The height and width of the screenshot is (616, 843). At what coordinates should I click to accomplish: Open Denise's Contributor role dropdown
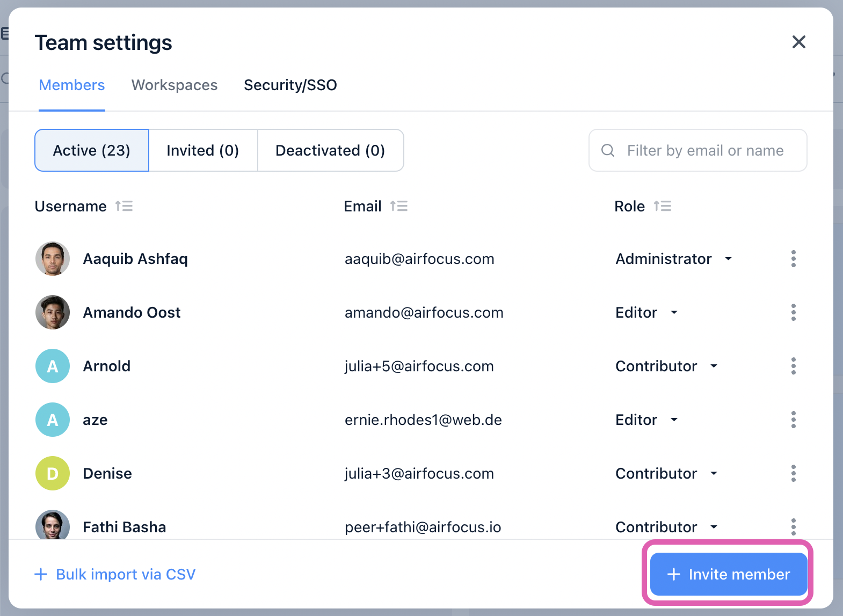(x=667, y=473)
